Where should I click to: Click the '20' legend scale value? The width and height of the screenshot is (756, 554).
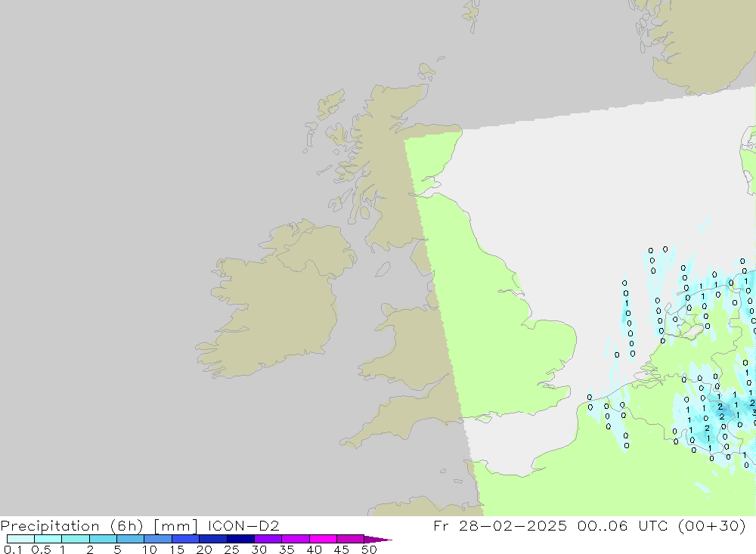[x=204, y=549]
